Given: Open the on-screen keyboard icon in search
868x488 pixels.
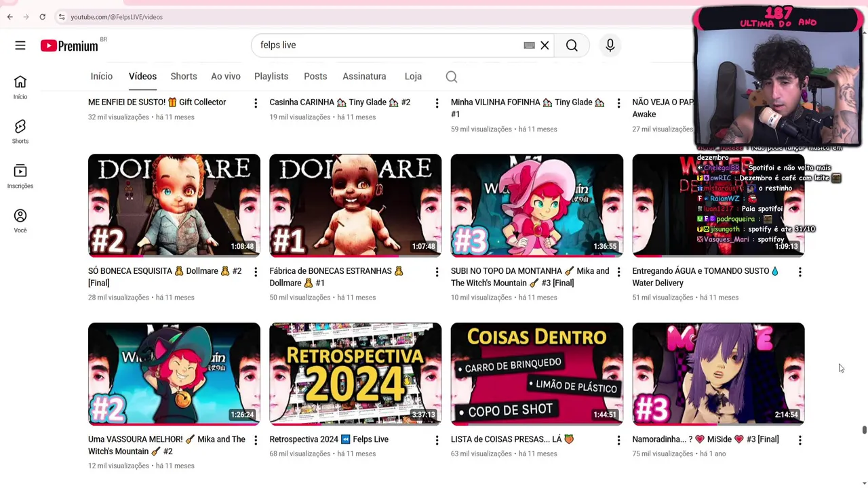Looking at the screenshot, I should [x=529, y=45].
